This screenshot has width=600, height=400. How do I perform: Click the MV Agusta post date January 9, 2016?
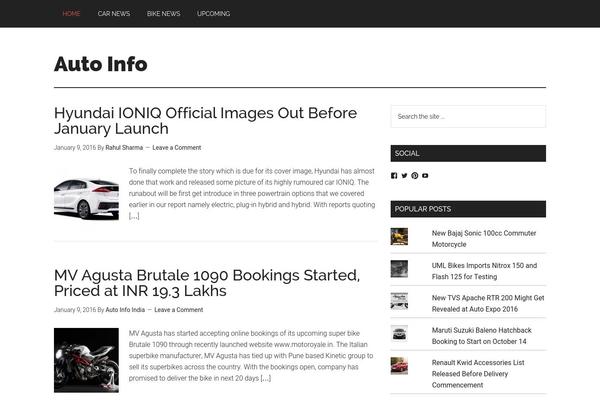[x=75, y=310]
